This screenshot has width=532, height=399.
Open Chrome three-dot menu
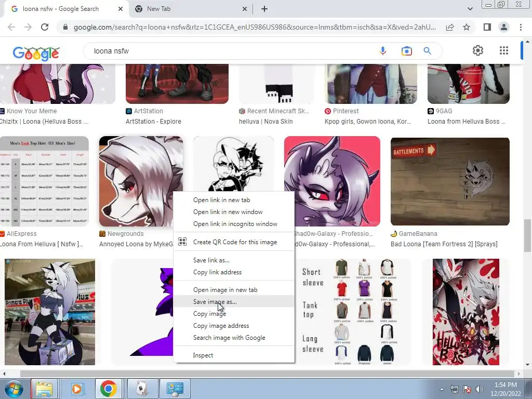pos(521,27)
